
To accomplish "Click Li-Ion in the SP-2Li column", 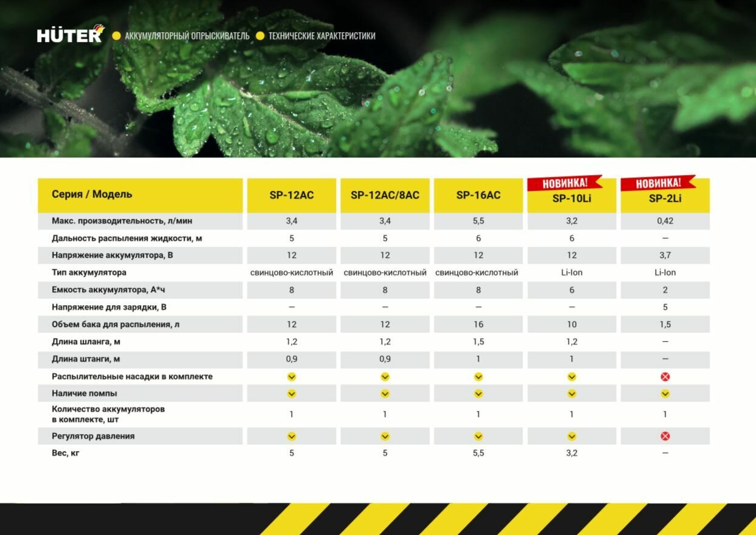I will pos(665,272).
